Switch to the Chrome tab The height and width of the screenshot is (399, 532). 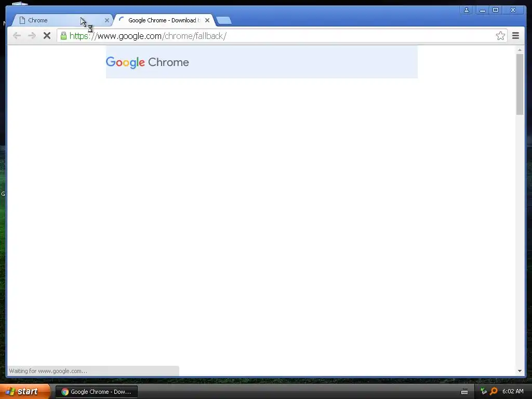point(61,20)
